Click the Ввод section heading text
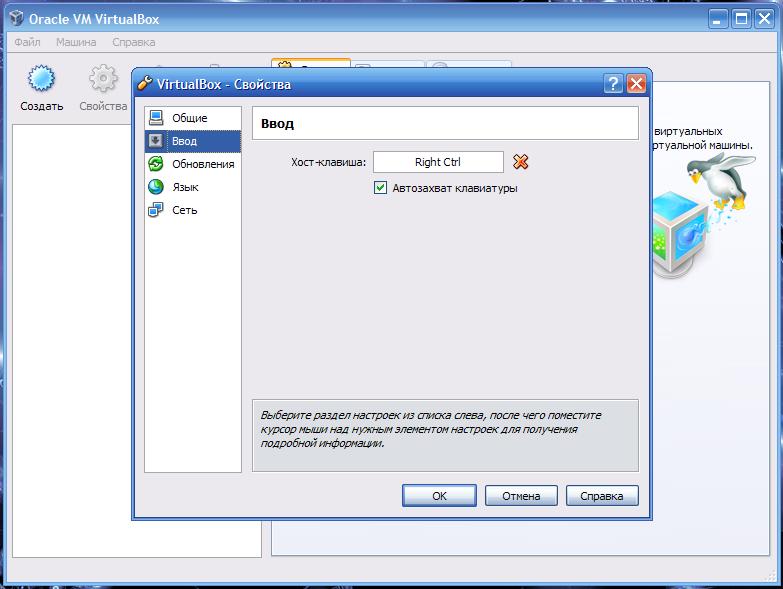 pos(278,123)
